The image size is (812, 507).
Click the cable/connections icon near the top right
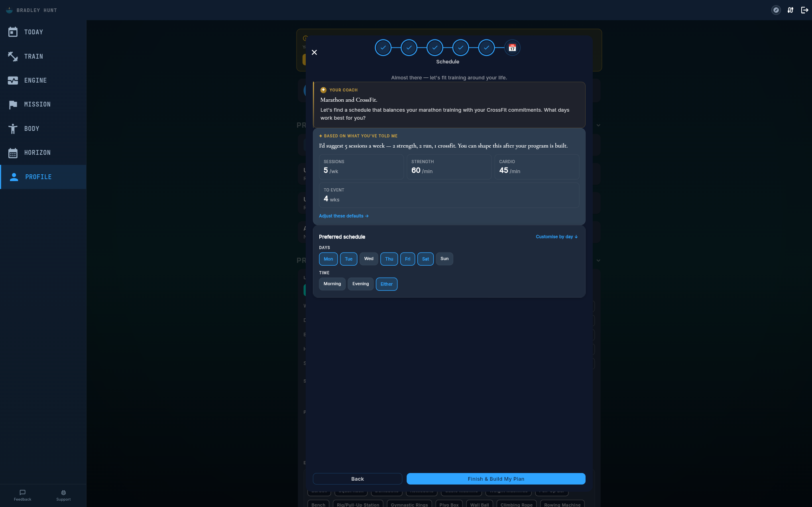[x=790, y=10]
